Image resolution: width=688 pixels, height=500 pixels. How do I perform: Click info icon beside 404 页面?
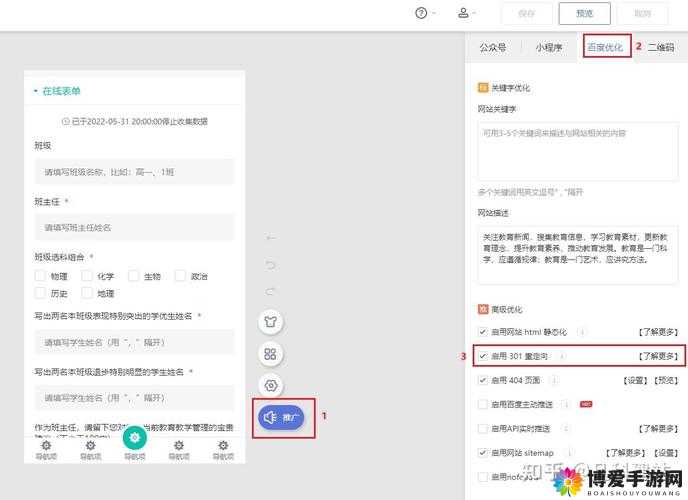[555, 380]
